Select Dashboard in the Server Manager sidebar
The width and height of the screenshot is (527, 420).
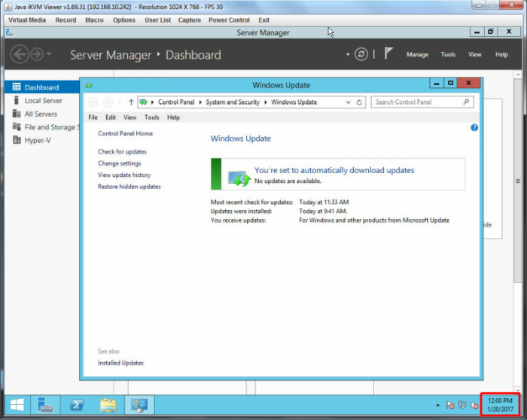point(42,87)
